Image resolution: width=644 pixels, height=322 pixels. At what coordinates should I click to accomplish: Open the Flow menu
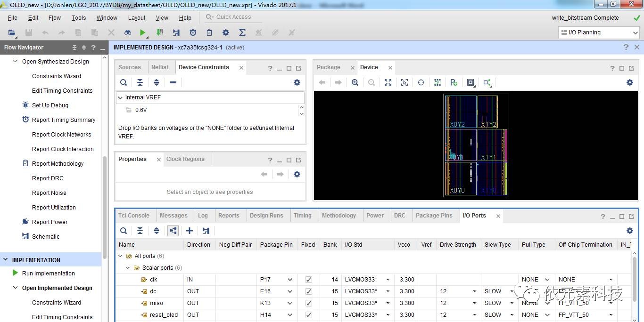click(55, 18)
